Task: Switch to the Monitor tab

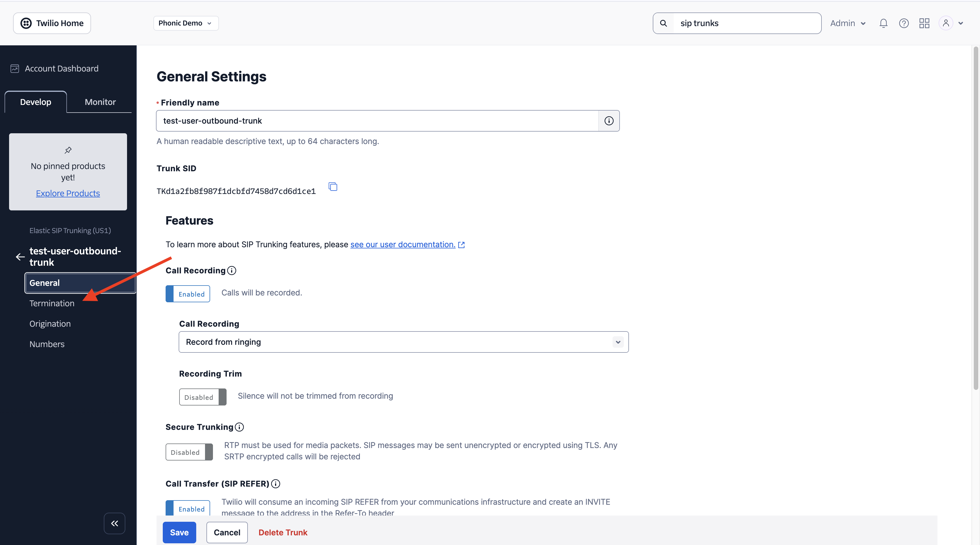Action: click(100, 102)
